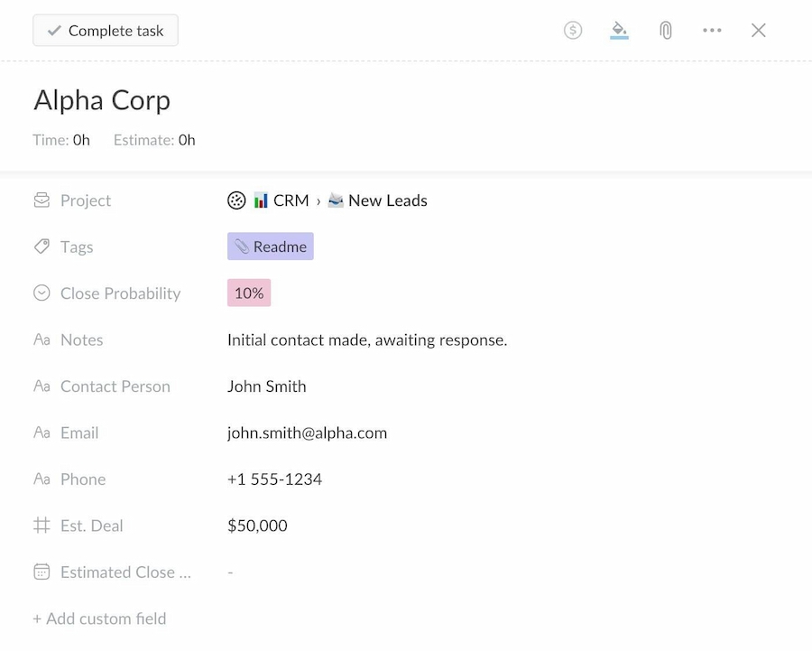This screenshot has height=651, width=812.
Task: Click the Aa icon next to Email
Action: tap(42, 432)
